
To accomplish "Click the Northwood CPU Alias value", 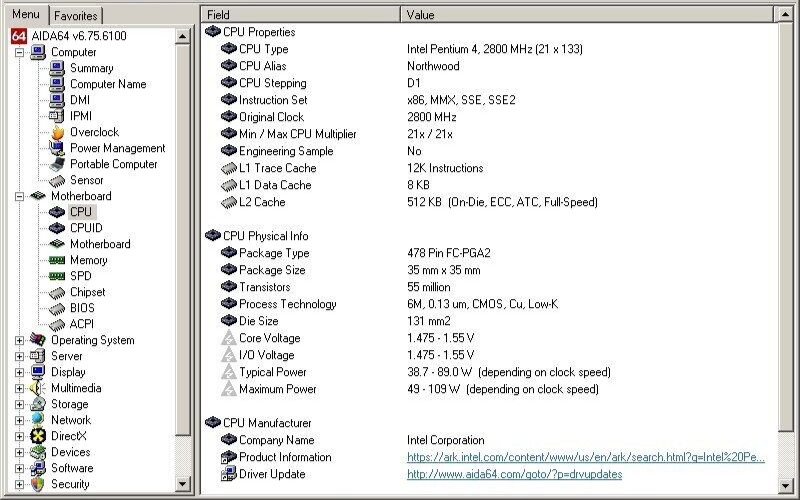I will tap(433, 66).
